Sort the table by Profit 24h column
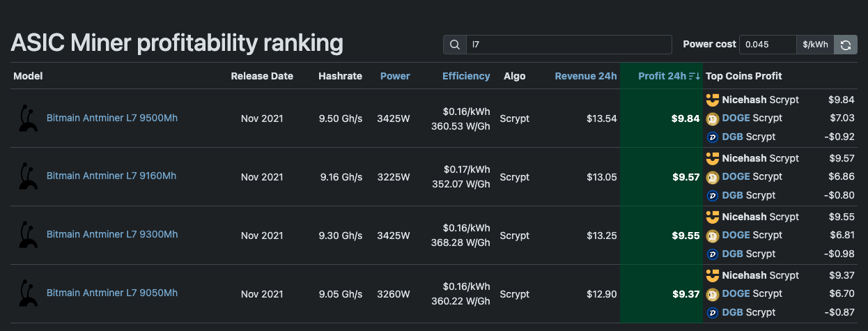The image size is (868, 331). pos(662,76)
